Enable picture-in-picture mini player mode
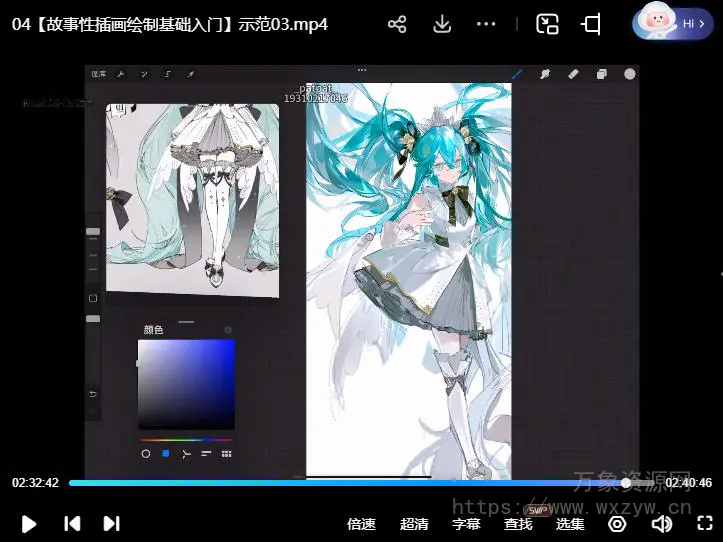Viewport: 723px width, 542px height. [547, 25]
